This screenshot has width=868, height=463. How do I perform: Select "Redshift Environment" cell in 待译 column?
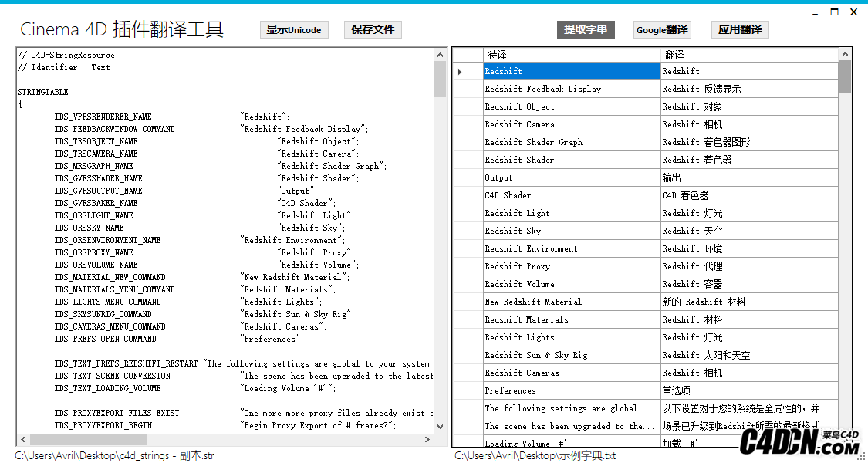point(572,248)
